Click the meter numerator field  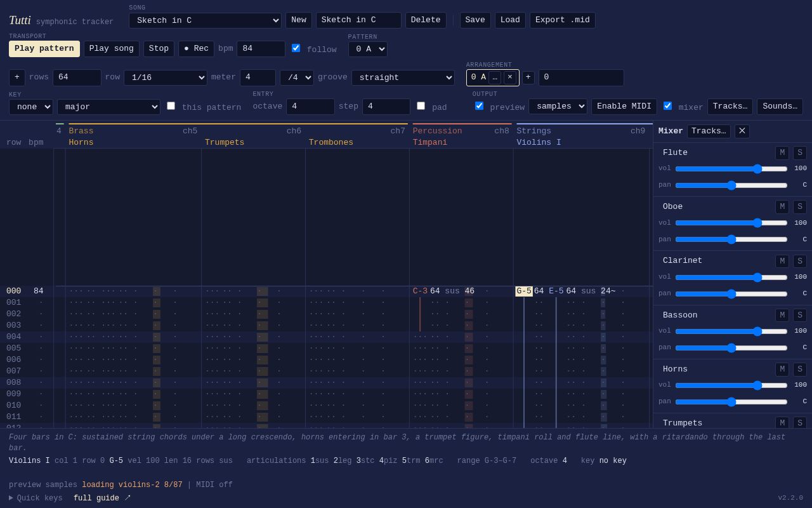(x=258, y=77)
